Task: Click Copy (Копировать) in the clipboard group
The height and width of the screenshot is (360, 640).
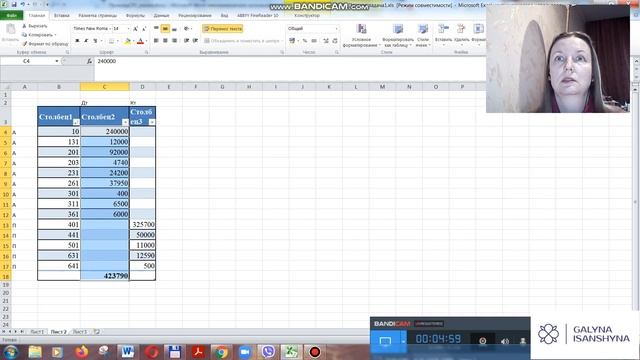Action: (x=39, y=35)
